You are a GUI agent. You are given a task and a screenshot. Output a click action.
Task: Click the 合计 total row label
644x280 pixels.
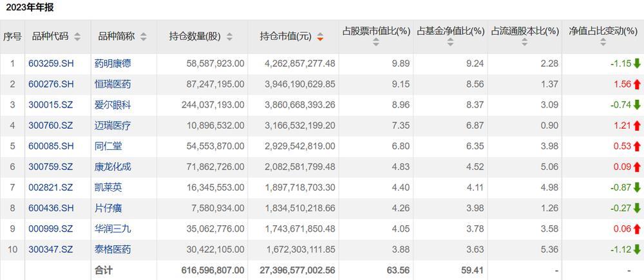click(104, 270)
